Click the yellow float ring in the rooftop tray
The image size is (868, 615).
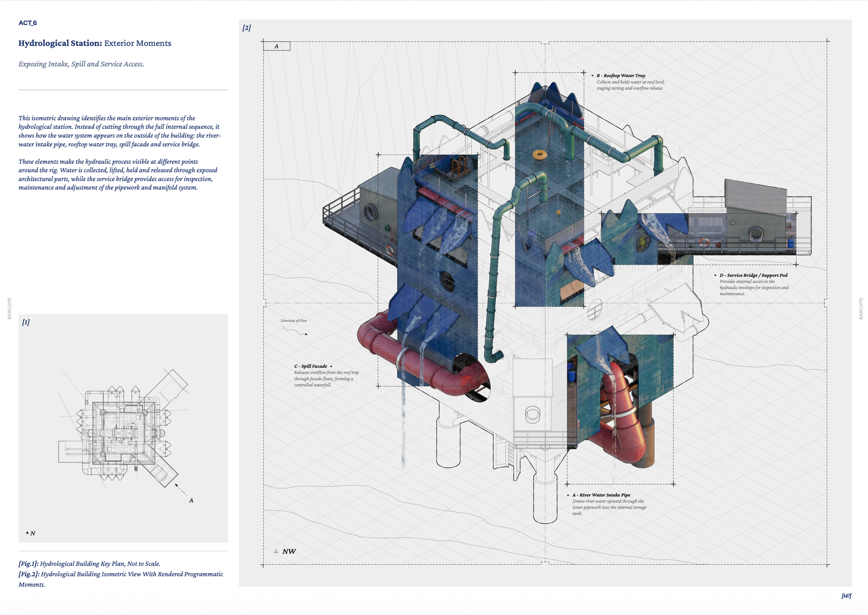(x=539, y=154)
